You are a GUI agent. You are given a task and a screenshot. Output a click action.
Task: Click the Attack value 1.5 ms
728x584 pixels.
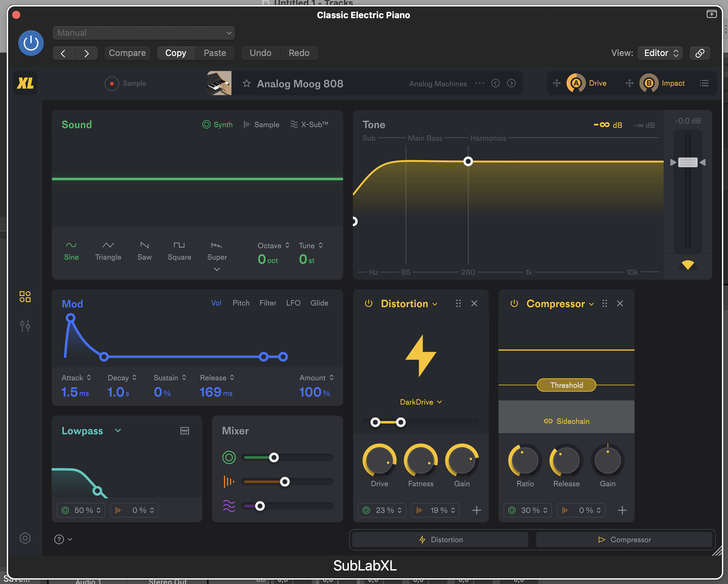pos(75,392)
